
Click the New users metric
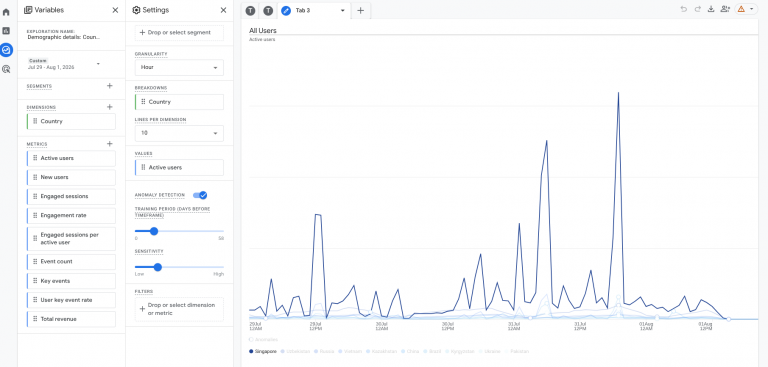click(x=72, y=177)
